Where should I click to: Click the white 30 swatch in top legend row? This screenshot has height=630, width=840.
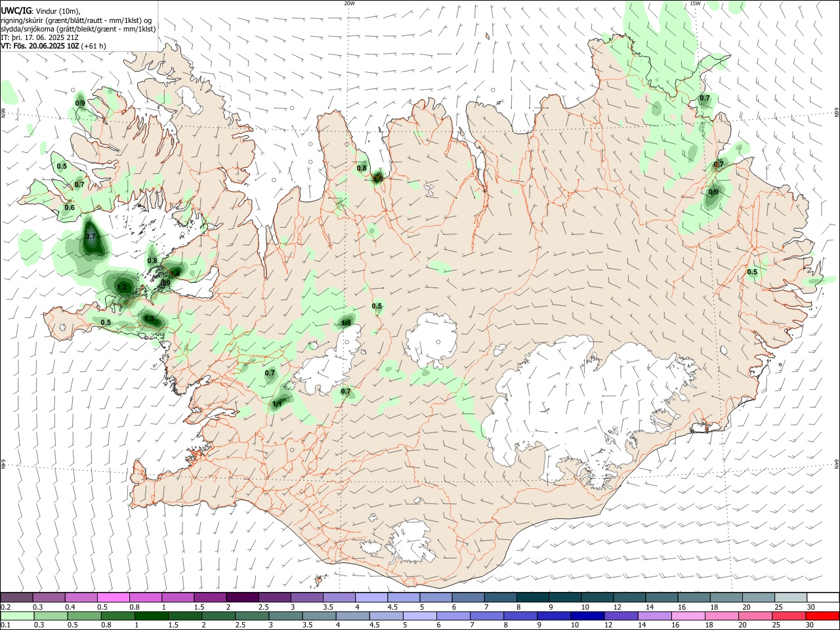click(822, 598)
